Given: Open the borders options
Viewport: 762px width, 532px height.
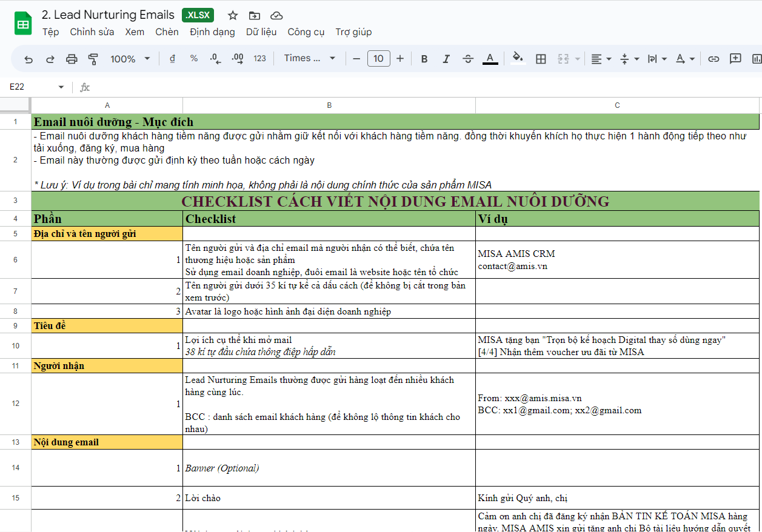Looking at the screenshot, I should tap(541, 59).
